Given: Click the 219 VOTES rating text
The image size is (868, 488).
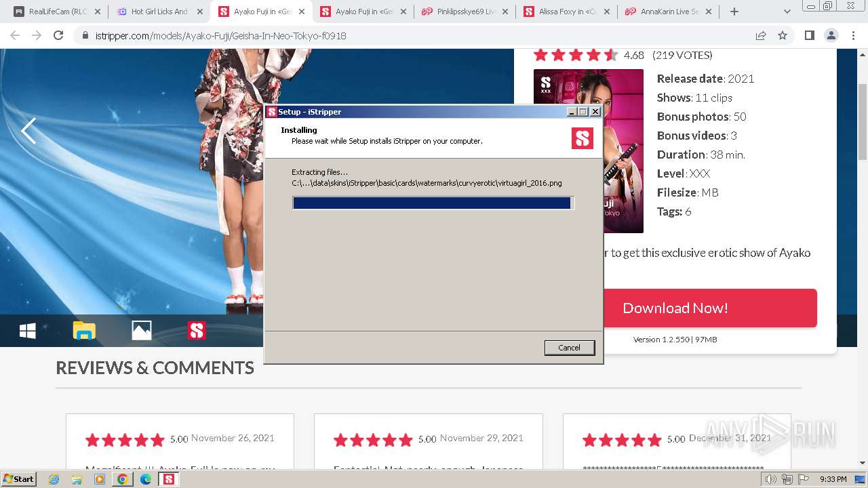Looking at the screenshot, I should (682, 55).
